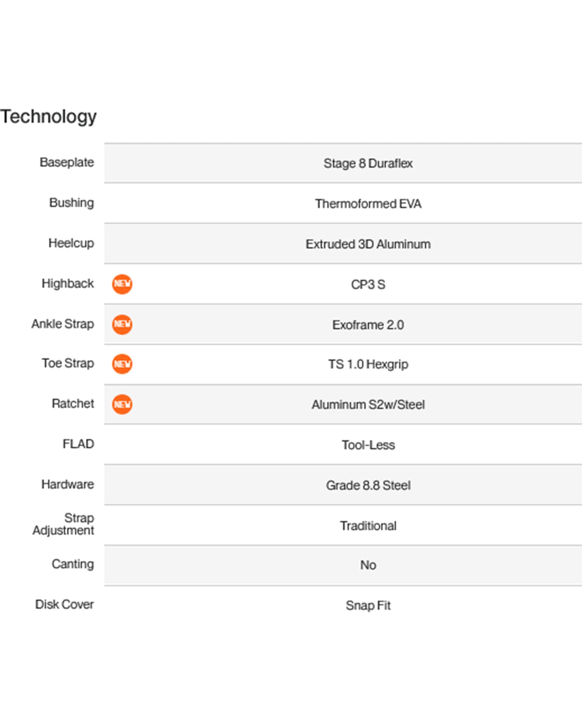Click the NEW badge in Ratchet row
The width and height of the screenshot is (582, 728).
pos(122,404)
